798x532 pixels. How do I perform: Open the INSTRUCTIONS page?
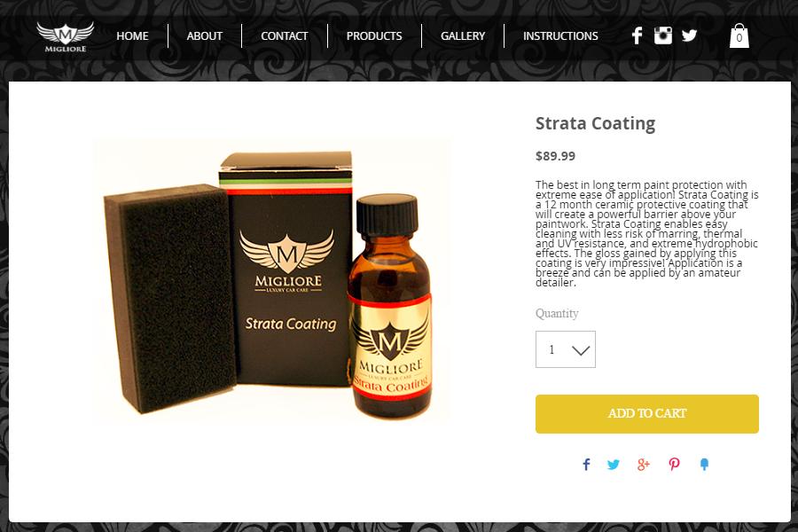coord(560,36)
